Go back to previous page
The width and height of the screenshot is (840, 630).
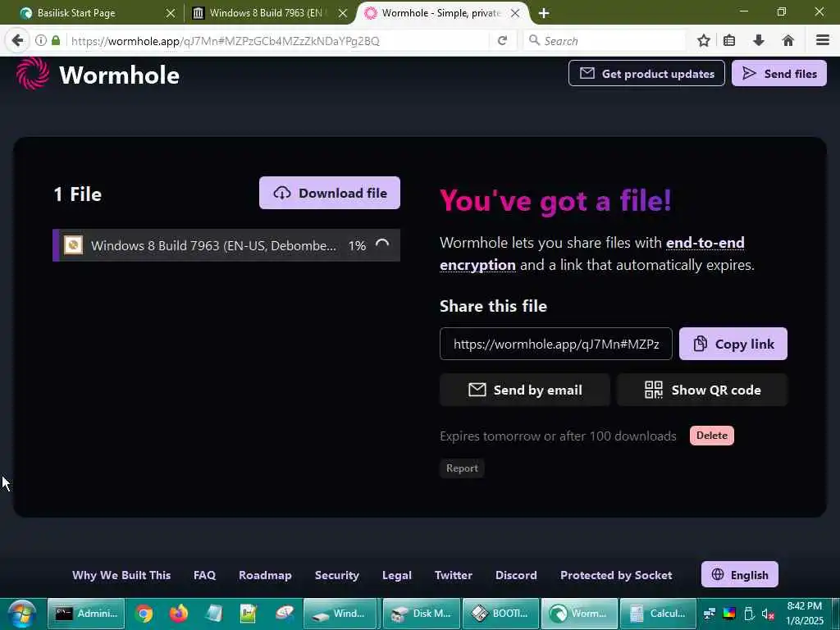(17, 41)
